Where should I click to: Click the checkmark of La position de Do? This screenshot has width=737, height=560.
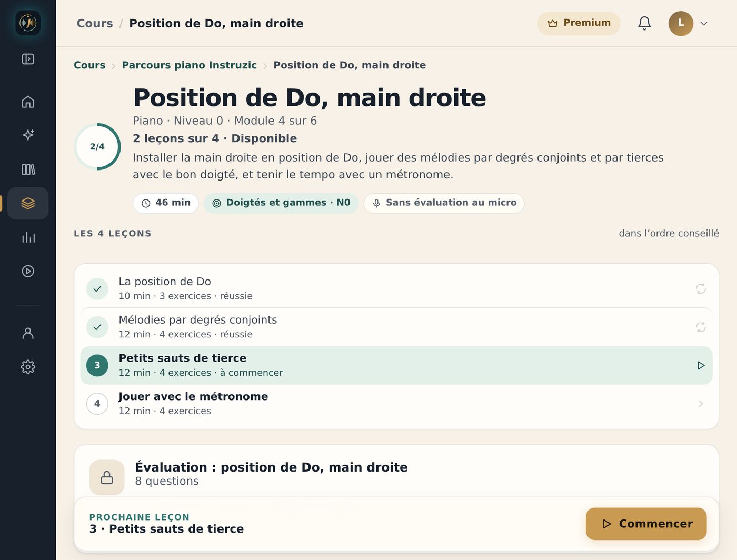point(97,288)
